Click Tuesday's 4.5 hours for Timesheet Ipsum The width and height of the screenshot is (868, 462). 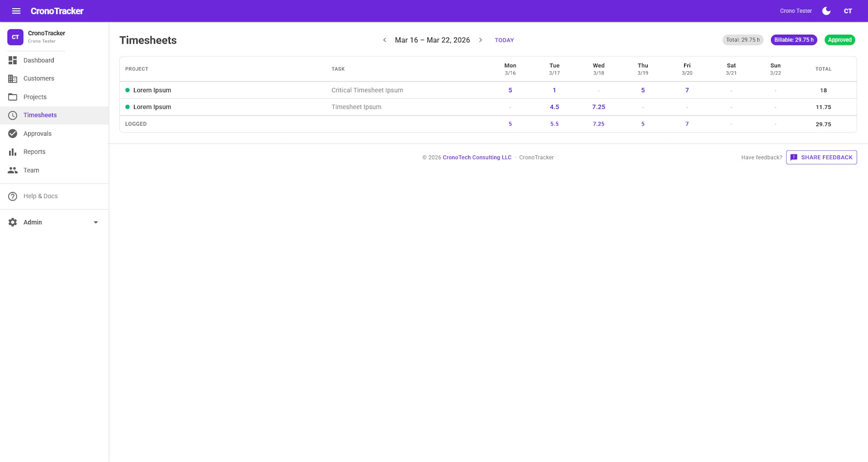[554, 107]
